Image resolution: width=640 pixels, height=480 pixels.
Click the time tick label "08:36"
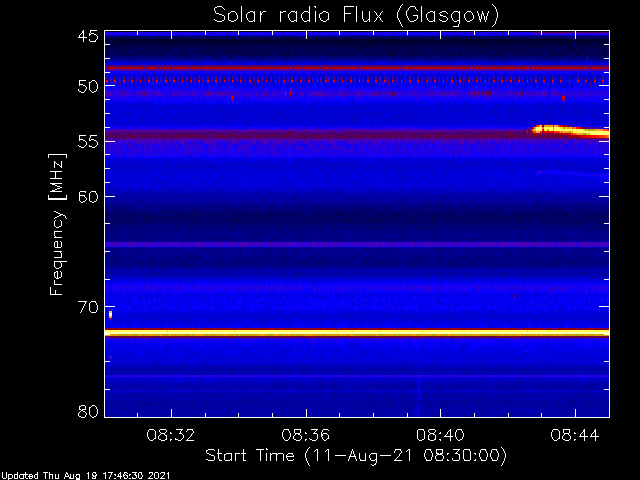coord(305,435)
